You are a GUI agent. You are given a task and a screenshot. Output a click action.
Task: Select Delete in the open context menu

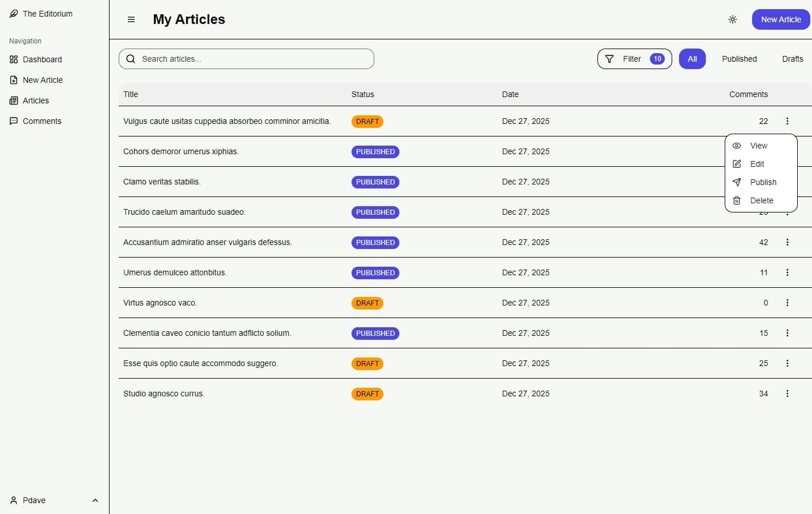pyautogui.click(x=761, y=200)
